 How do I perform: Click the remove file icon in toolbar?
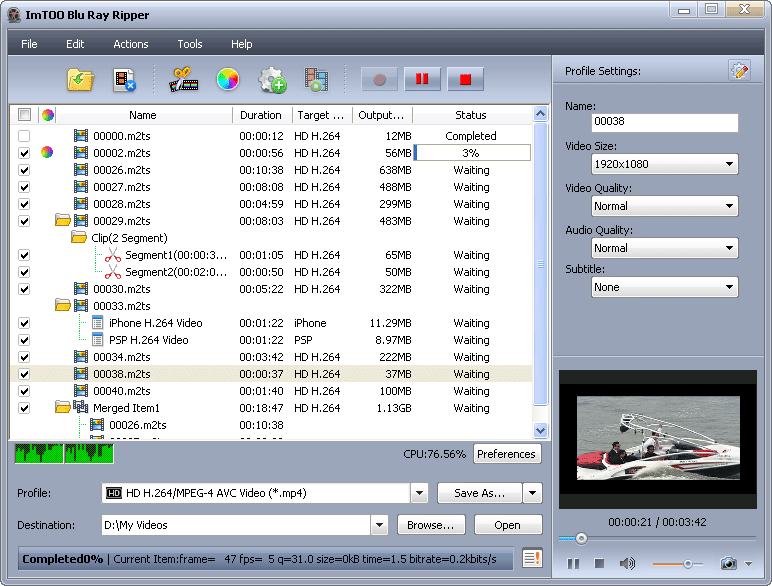coord(124,80)
